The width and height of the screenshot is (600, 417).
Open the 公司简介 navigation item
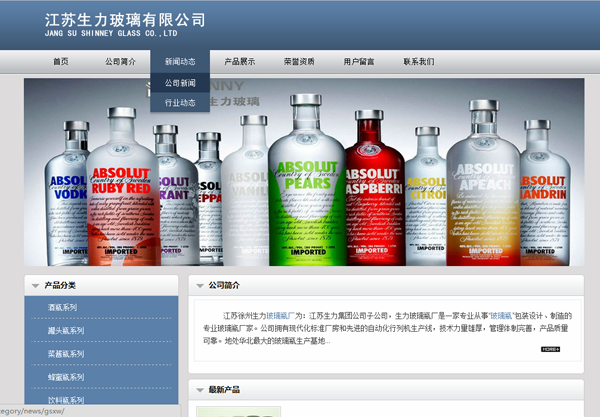(x=120, y=62)
